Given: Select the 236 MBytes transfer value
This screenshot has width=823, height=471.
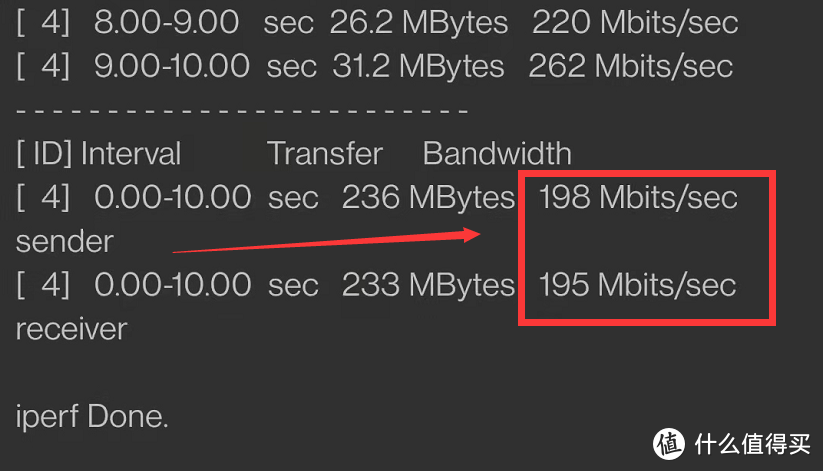Looking at the screenshot, I should pyautogui.click(x=428, y=197).
